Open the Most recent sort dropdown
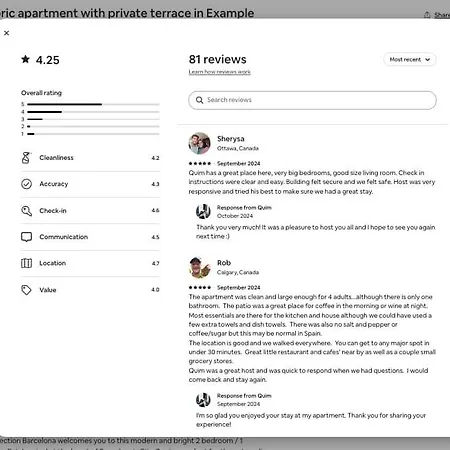The height and width of the screenshot is (450, 450). click(x=410, y=60)
